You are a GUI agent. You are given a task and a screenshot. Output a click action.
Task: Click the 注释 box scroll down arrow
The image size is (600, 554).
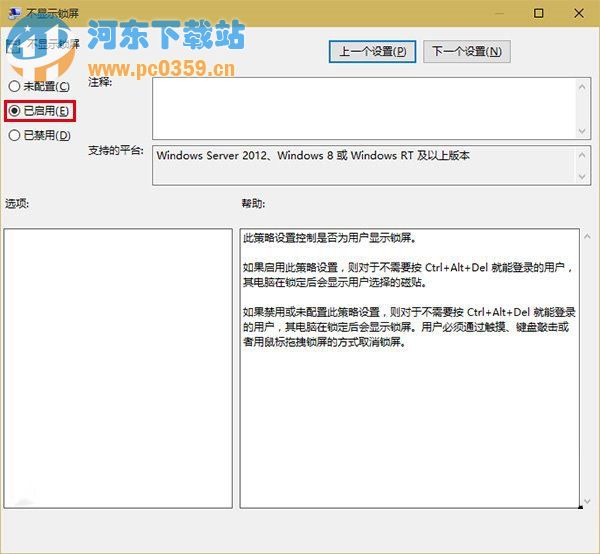582,131
